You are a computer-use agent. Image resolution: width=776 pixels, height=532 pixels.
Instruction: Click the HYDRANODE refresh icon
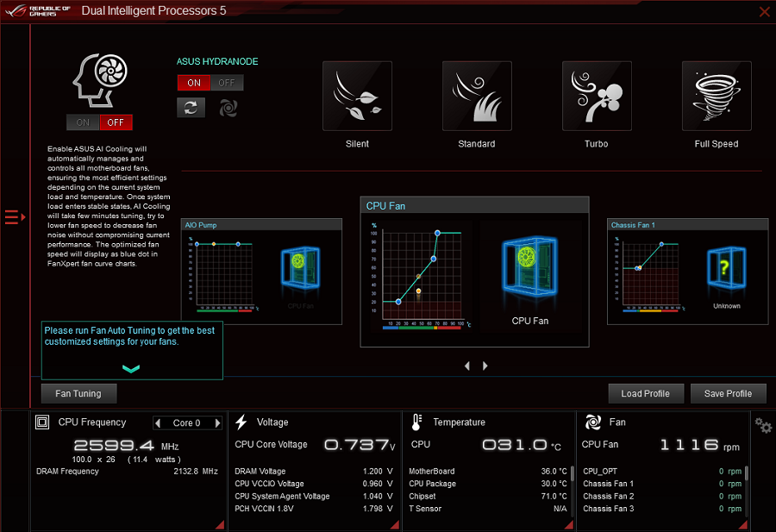(191, 108)
